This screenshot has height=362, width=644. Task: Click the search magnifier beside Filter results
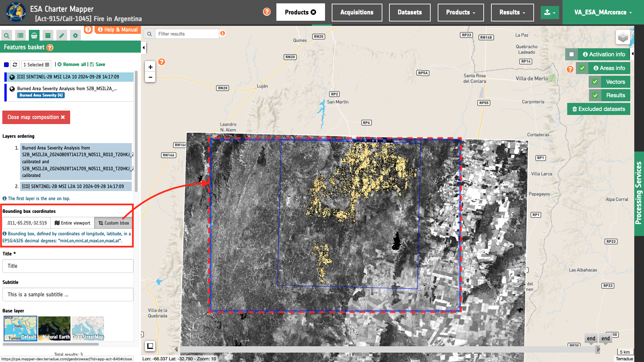click(x=149, y=34)
